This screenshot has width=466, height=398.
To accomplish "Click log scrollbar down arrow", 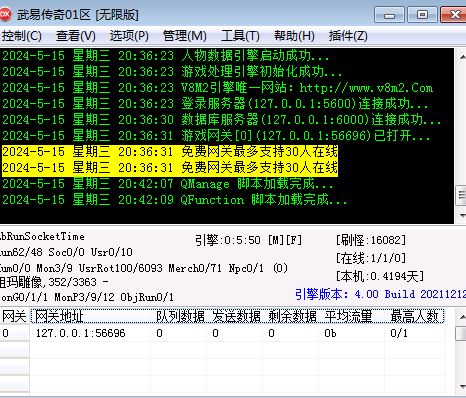I will pyautogui.click(x=462, y=215).
